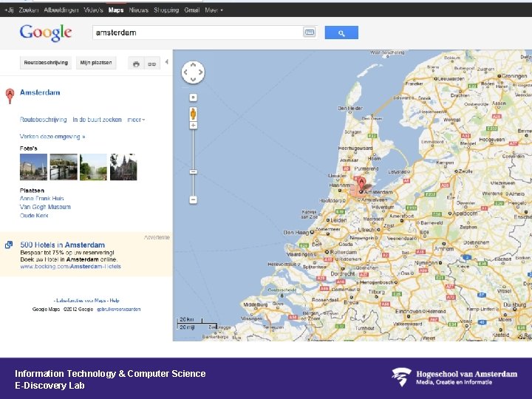This screenshot has width=532, height=399.
Task: Click the print icon button
Action: (x=136, y=64)
